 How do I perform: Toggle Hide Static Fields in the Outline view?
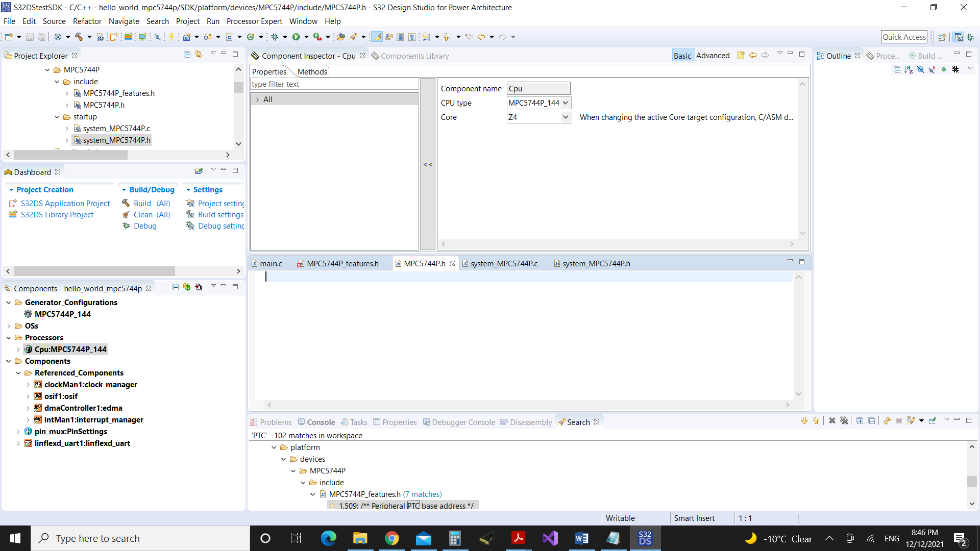(932, 69)
